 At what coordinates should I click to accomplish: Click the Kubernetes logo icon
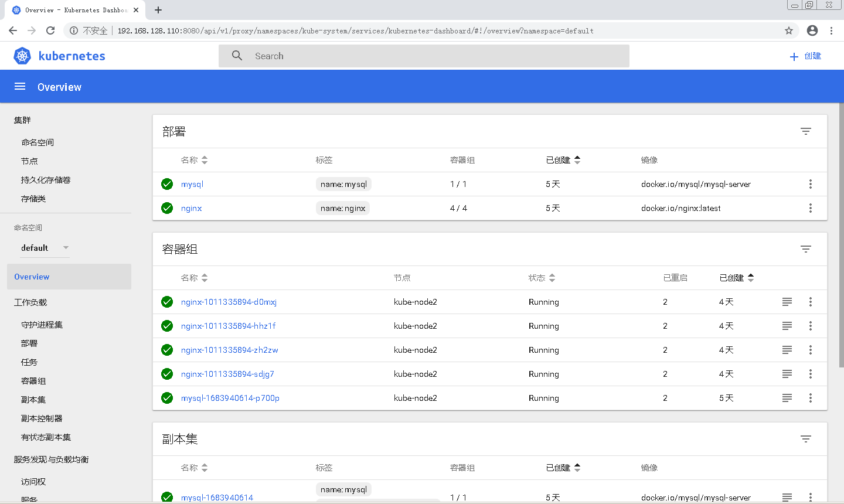[22, 56]
